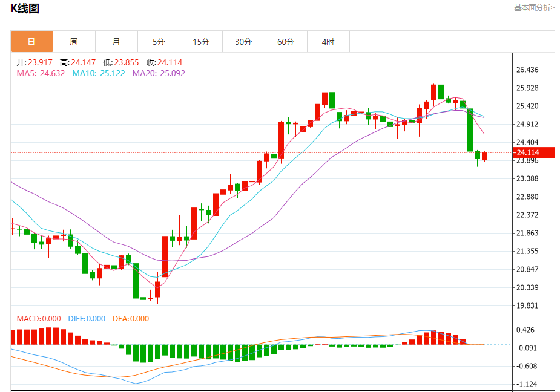Click the MA10: 25.122 label
The image size is (560, 392).
(99, 74)
